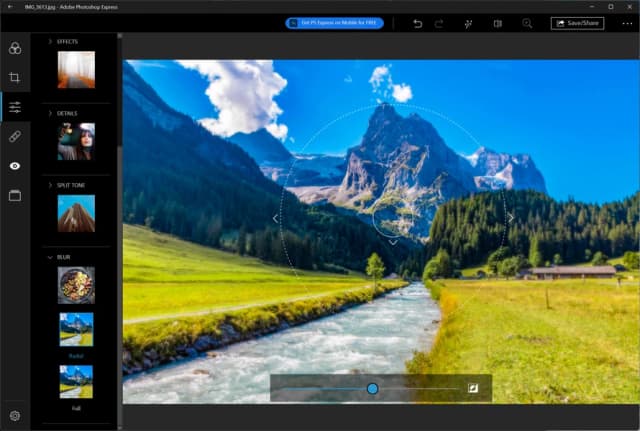Screen dimensions: 640x431
Task: Click the adjustments panel scrollbar
Action: (120, 90)
